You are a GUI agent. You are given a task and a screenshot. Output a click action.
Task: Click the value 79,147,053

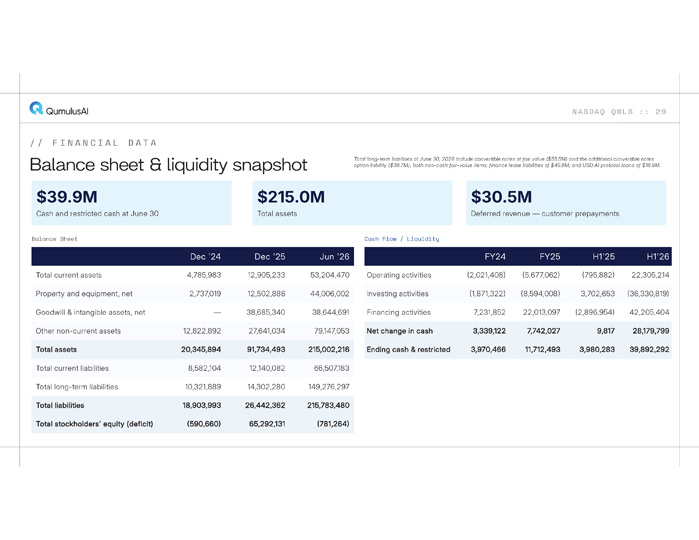click(x=332, y=331)
